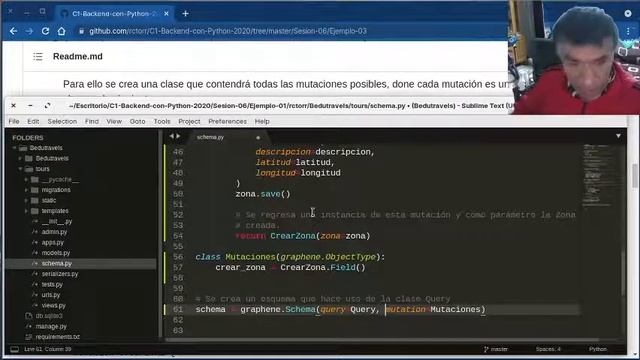
Task: Open Chrome's three-dot menu
Action: tap(628, 31)
